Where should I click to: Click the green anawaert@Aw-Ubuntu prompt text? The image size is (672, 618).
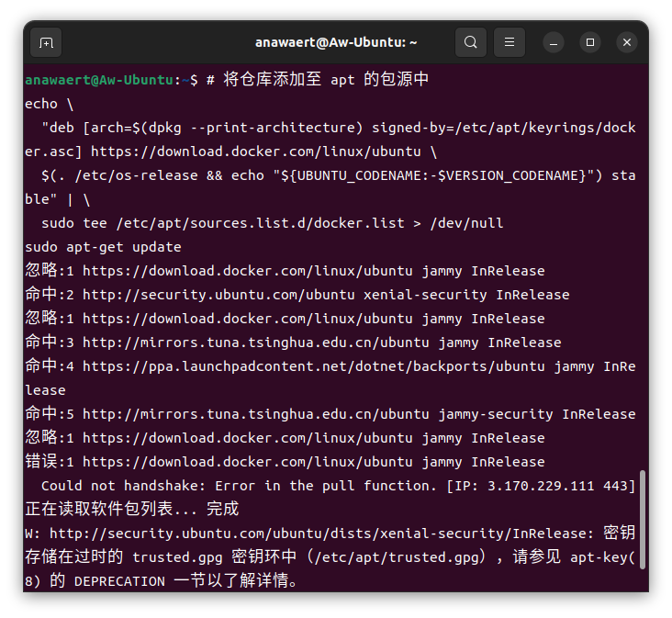tap(99, 80)
